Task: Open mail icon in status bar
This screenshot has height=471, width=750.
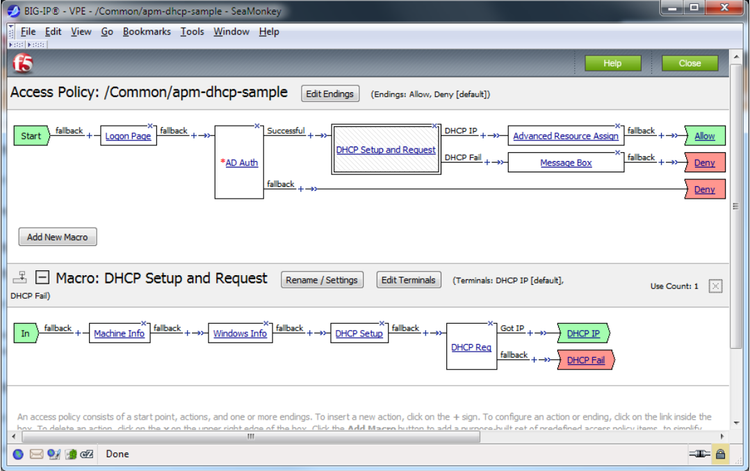Action: pos(36,454)
